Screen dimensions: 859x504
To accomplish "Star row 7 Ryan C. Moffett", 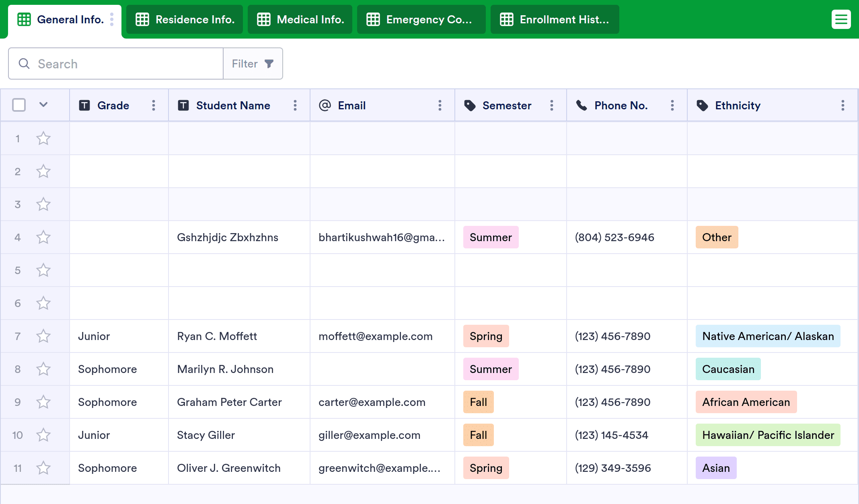I will (x=43, y=336).
